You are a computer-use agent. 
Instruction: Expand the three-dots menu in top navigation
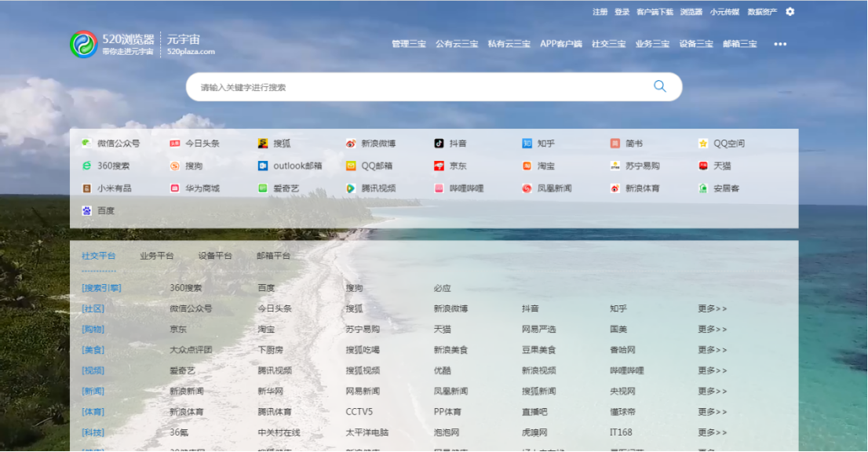click(780, 44)
